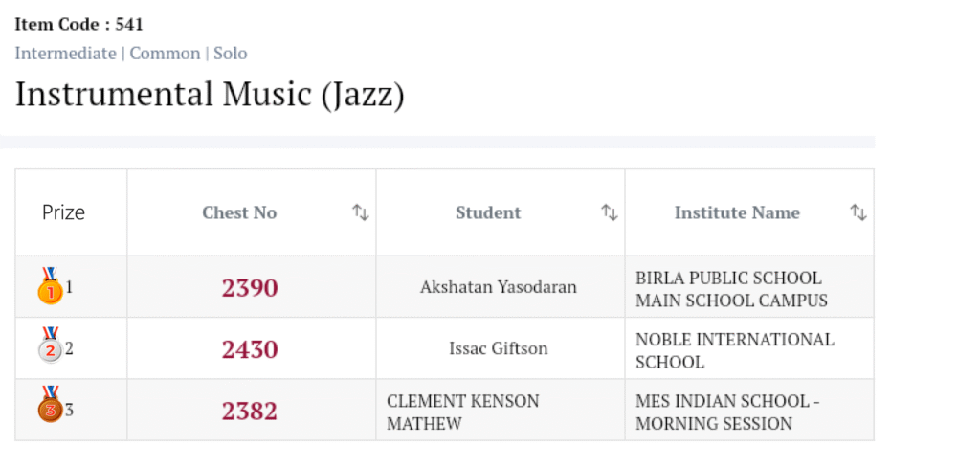Click chest number 2430

[x=250, y=349]
